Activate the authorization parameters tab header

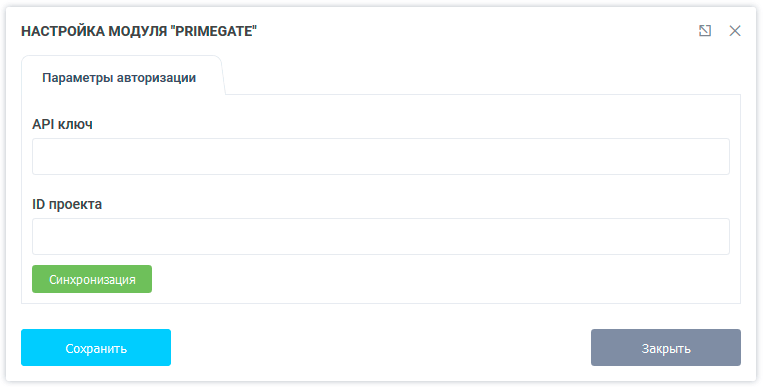(119, 77)
